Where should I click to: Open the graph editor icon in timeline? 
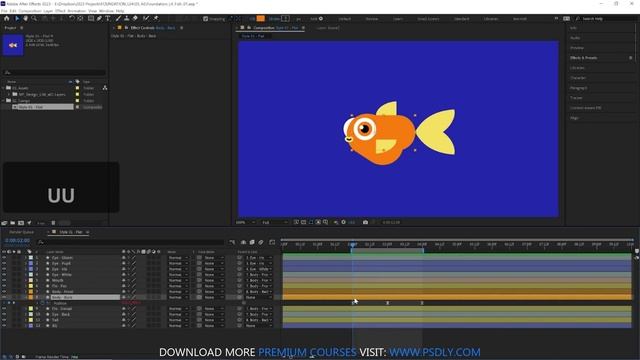click(x=272, y=242)
